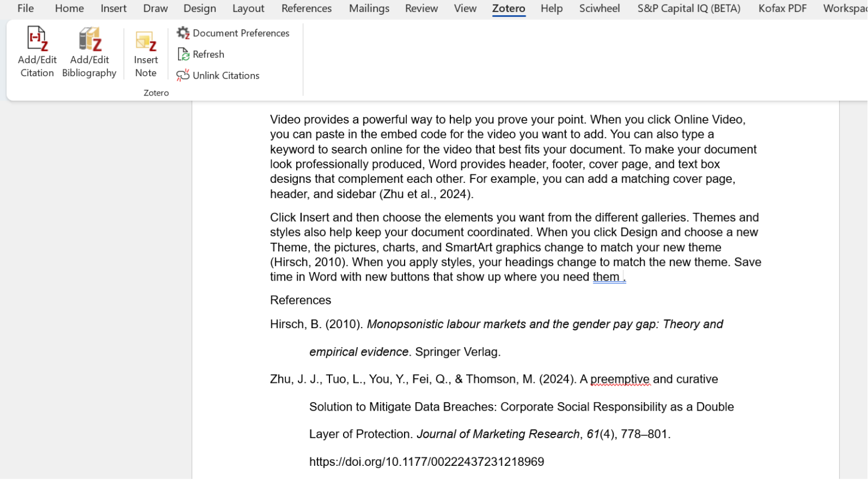The image size is (868, 480).
Task: Switch to the Kofax PDF tab
Action: tap(782, 8)
